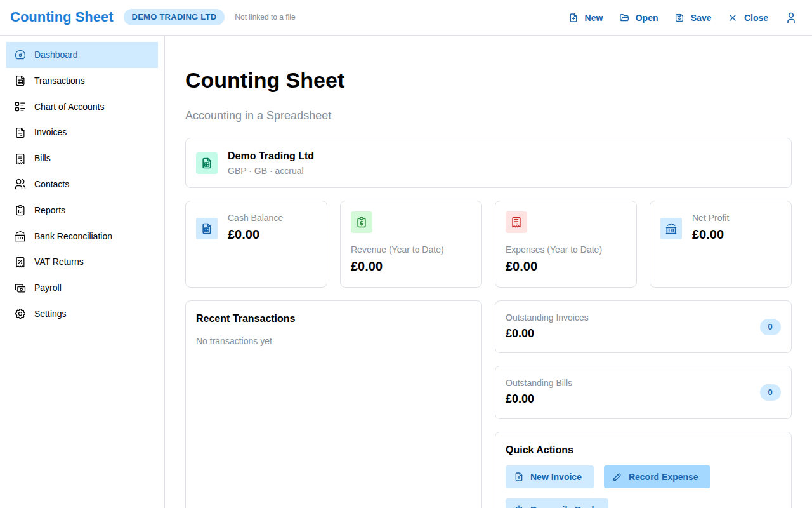Click the red Expenses receipt icon
This screenshot has height=508, width=812.
[516, 222]
